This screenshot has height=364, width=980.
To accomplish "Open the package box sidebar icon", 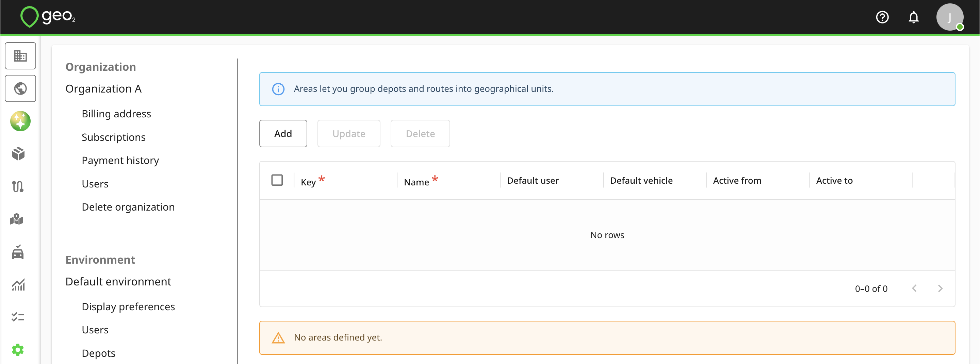I will (x=18, y=154).
